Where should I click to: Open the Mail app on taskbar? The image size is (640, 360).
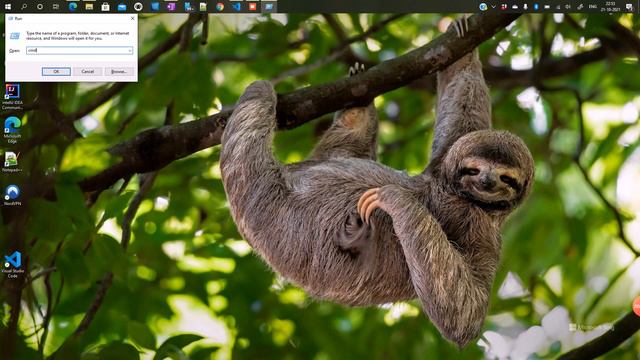tap(122, 7)
